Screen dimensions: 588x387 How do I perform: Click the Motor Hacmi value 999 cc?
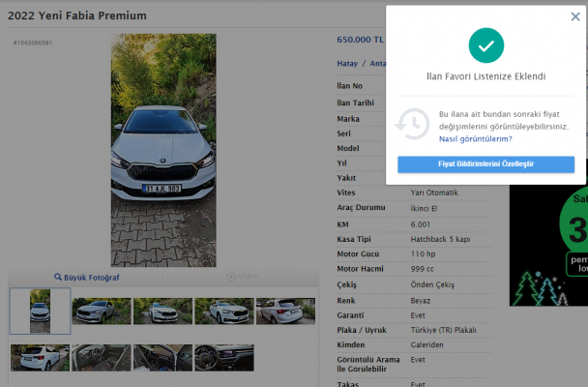coord(422,269)
